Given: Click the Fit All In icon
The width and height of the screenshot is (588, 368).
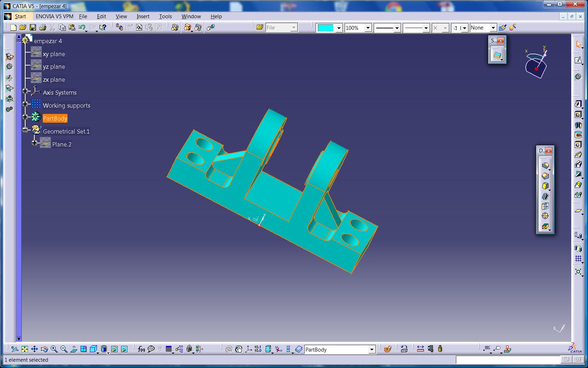Looking at the screenshot, I should (24, 349).
